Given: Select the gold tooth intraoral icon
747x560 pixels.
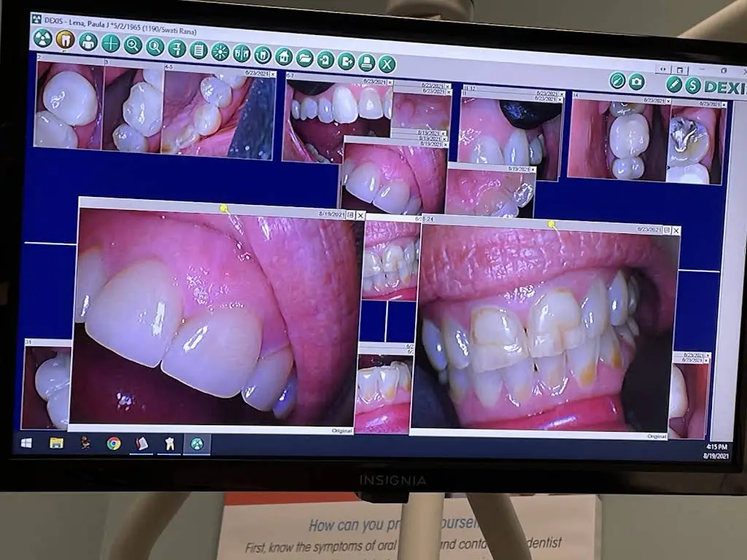Looking at the screenshot, I should click(x=65, y=41).
